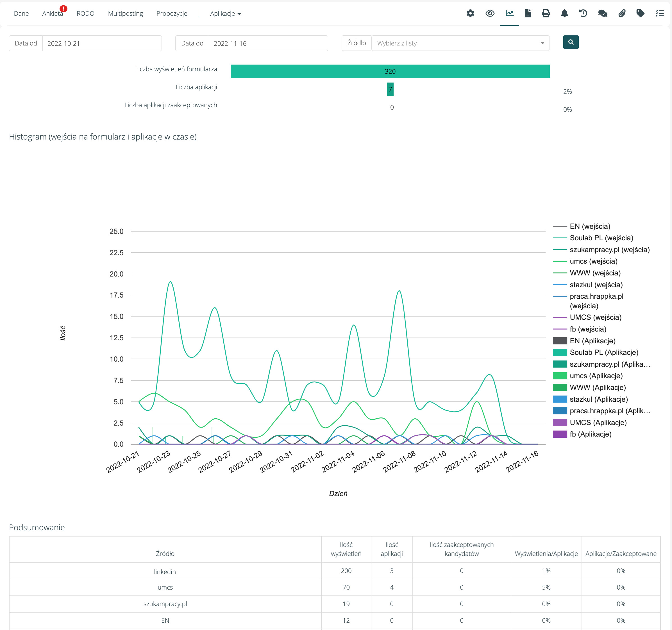Toggle fb (Aplikacje) legend entry

point(590,434)
